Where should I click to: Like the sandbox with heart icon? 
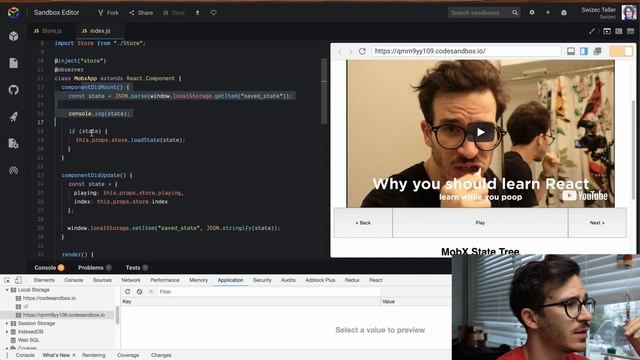click(213, 13)
